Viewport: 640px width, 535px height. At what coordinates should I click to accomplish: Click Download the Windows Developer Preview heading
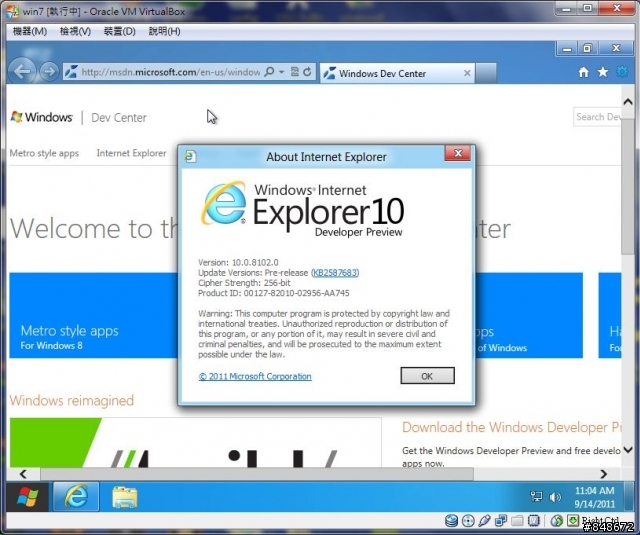coord(511,427)
